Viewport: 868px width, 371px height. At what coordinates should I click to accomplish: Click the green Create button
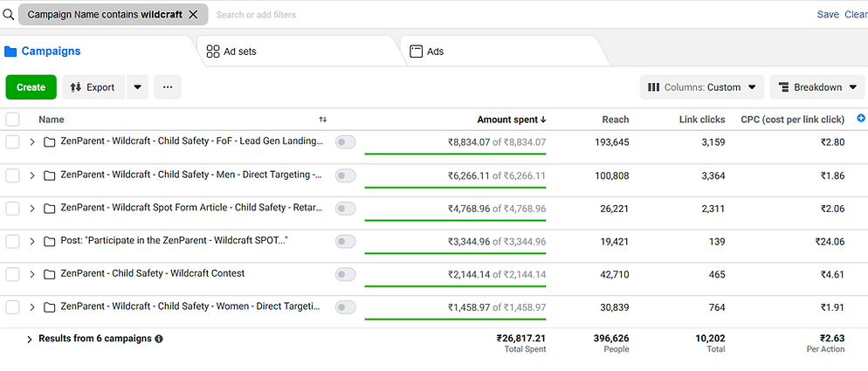click(x=31, y=87)
